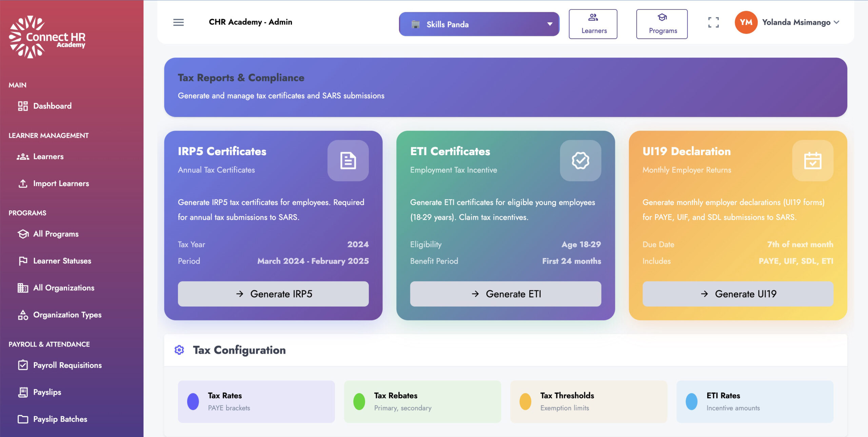Viewport: 868px width, 437px height.
Task: Click the Learners tab in the header
Action: [x=593, y=23]
